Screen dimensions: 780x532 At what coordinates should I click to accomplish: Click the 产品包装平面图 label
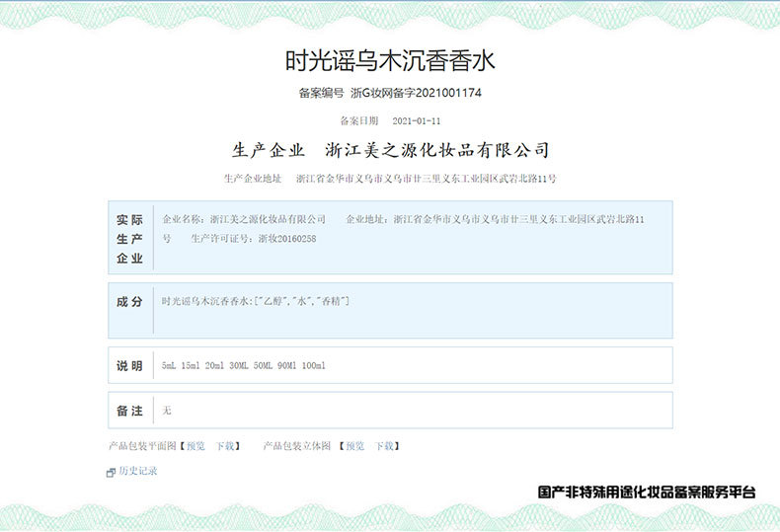[142, 446]
